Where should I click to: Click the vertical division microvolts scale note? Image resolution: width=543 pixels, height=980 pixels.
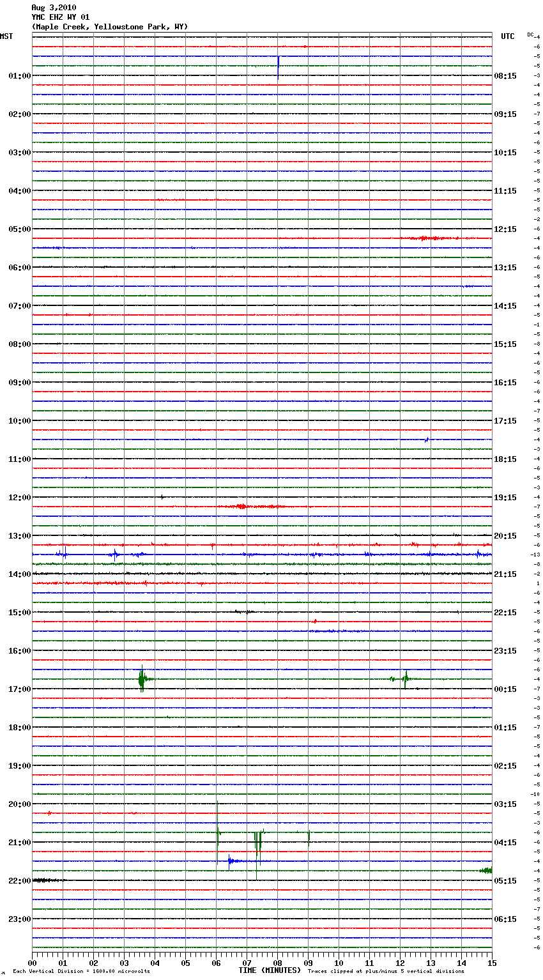coord(81,972)
